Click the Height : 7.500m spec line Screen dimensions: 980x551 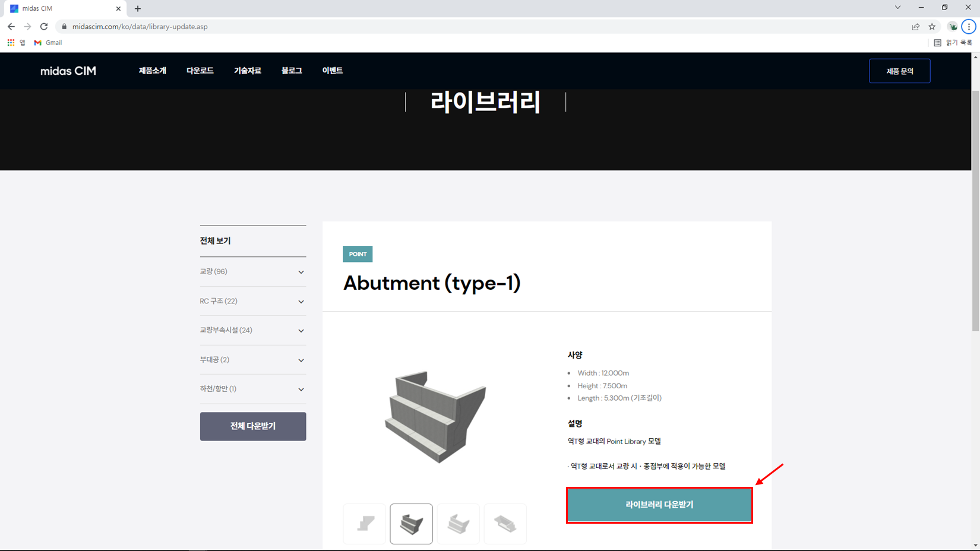point(602,386)
